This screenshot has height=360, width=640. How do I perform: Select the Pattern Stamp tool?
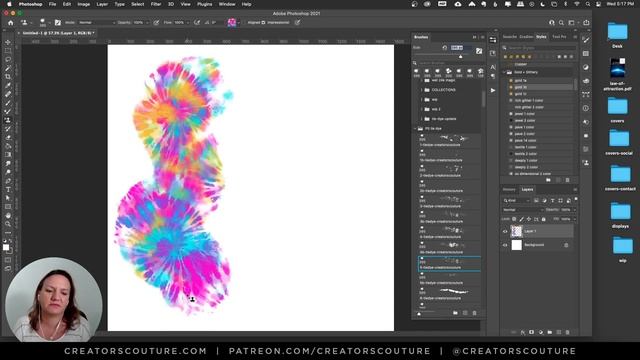point(8,120)
